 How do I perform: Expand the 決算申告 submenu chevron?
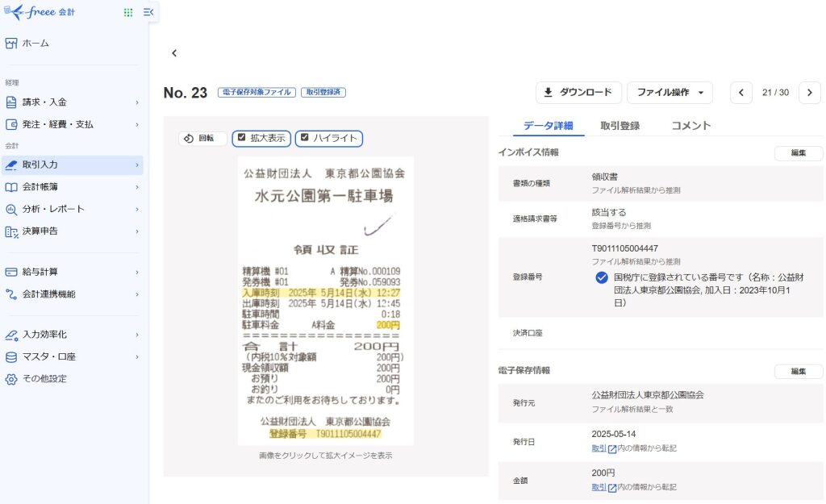click(x=137, y=231)
